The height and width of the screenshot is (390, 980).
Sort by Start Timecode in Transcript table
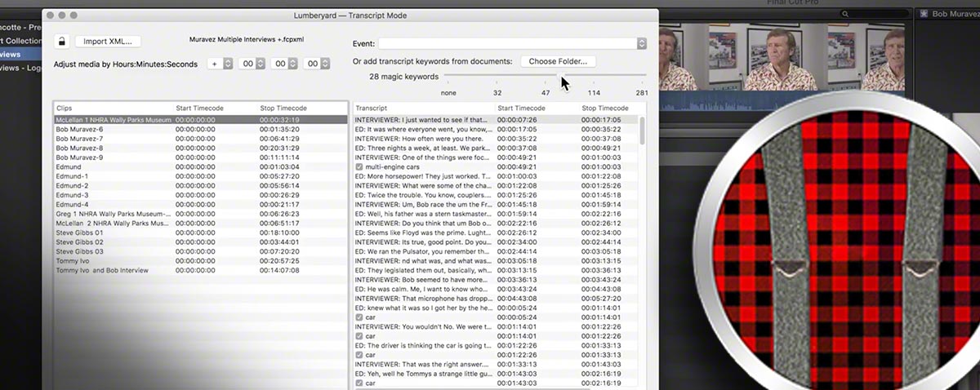point(536,108)
